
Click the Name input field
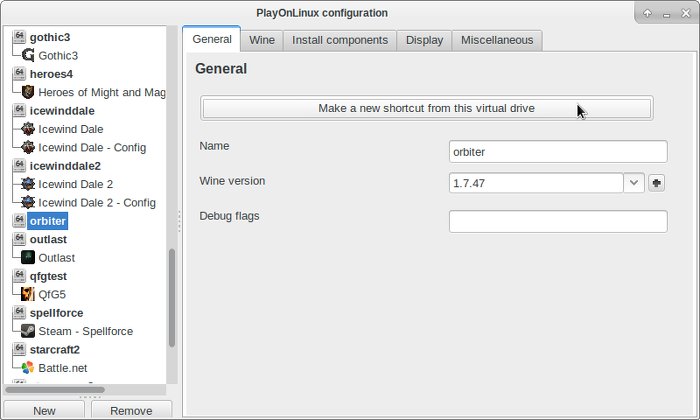click(558, 152)
